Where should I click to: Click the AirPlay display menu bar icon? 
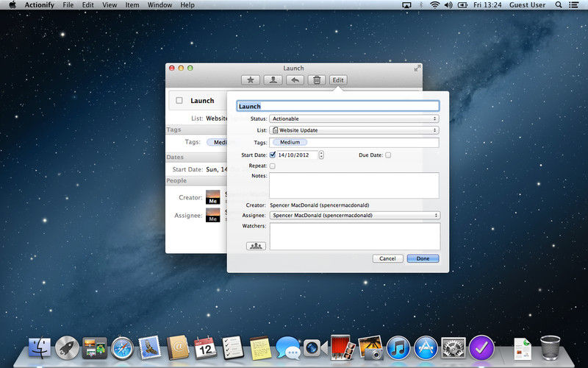point(406,5)
